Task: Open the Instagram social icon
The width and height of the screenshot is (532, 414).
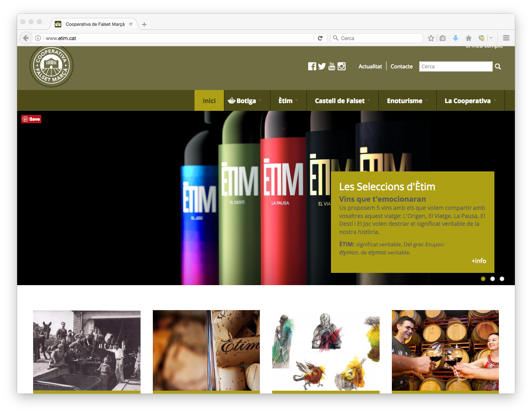Action: (x=342, y=66)
